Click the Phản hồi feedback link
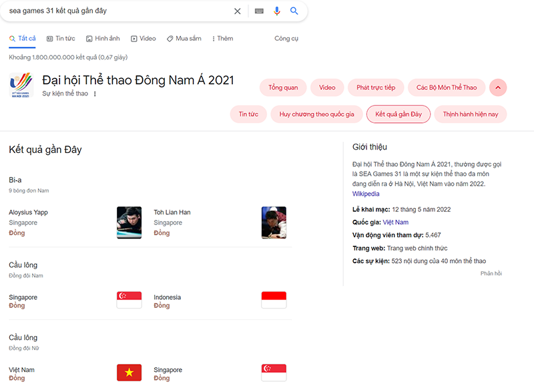 click(491, 273)
